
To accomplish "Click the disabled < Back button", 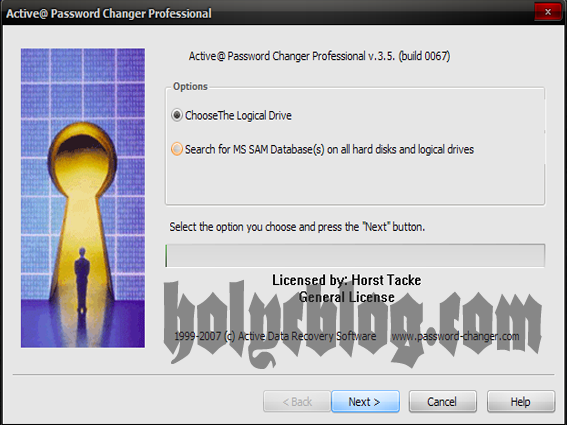I will [x=297, y=401].
